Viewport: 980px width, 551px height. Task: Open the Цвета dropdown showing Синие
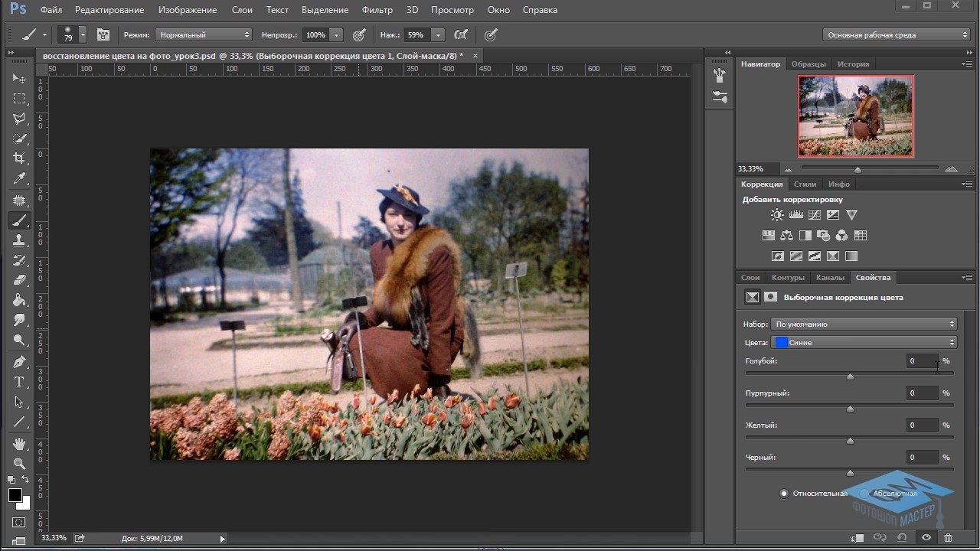(x=864, y=342)
